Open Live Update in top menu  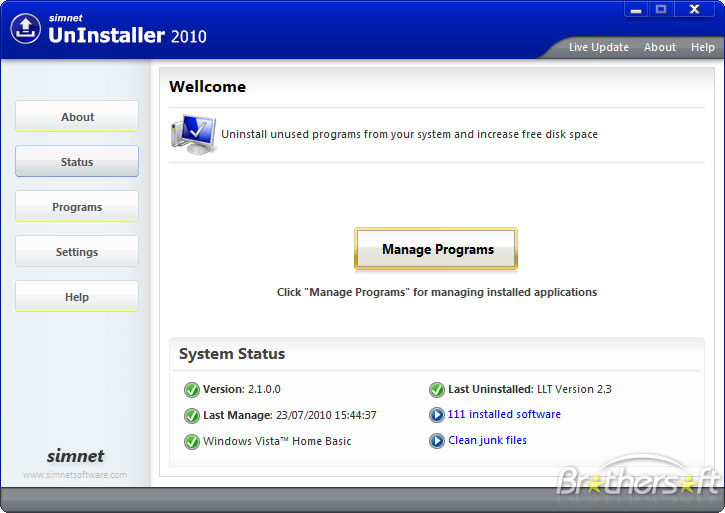click(x=598, y=47)
